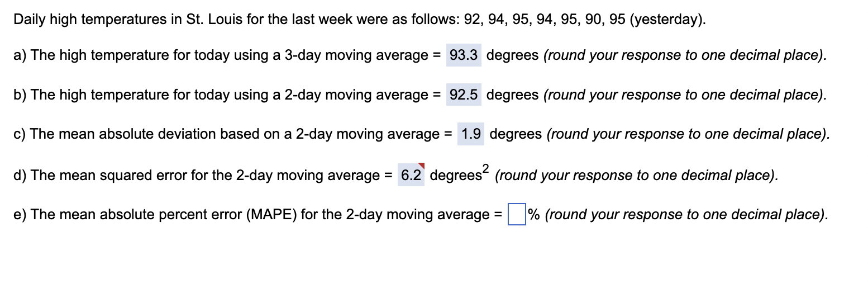This screenshot has height=283, width=868.
Task: Click the rounding hint in part c
Action: pyautogui.click(x=688, y=134)
